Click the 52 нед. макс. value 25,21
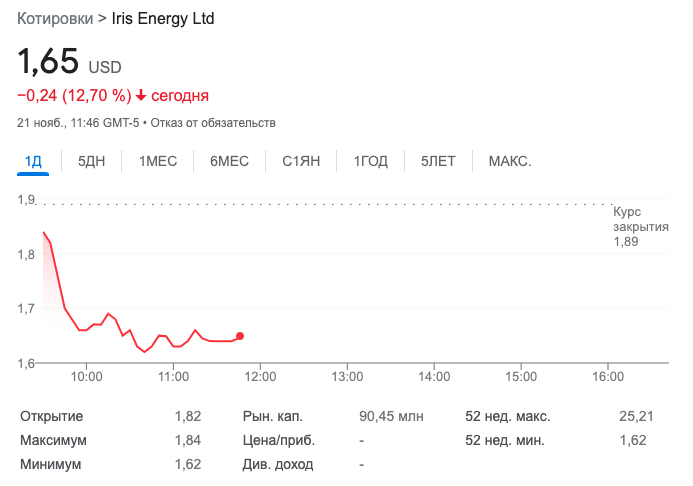Screen dimensions: 693x486 click(636, 416)
